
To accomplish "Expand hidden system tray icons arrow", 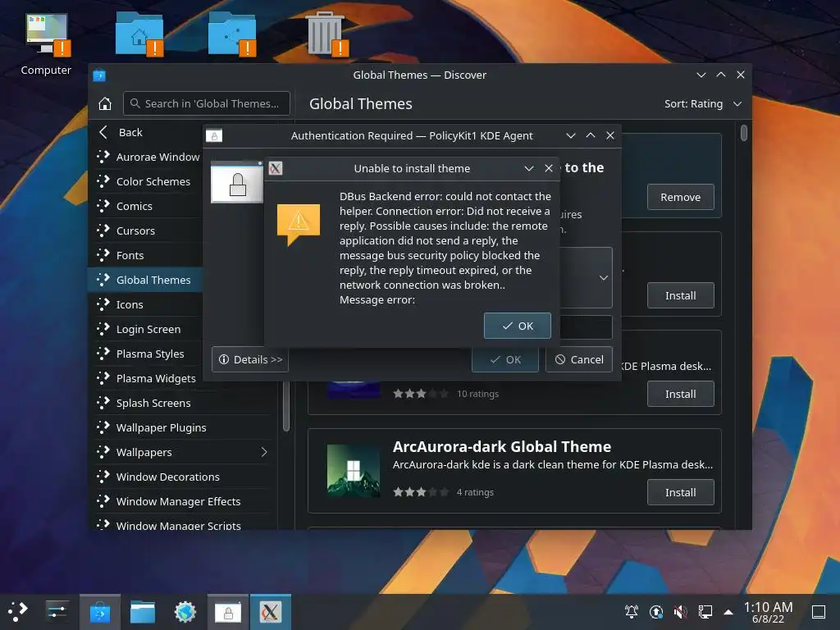I will tap(728, 611).
